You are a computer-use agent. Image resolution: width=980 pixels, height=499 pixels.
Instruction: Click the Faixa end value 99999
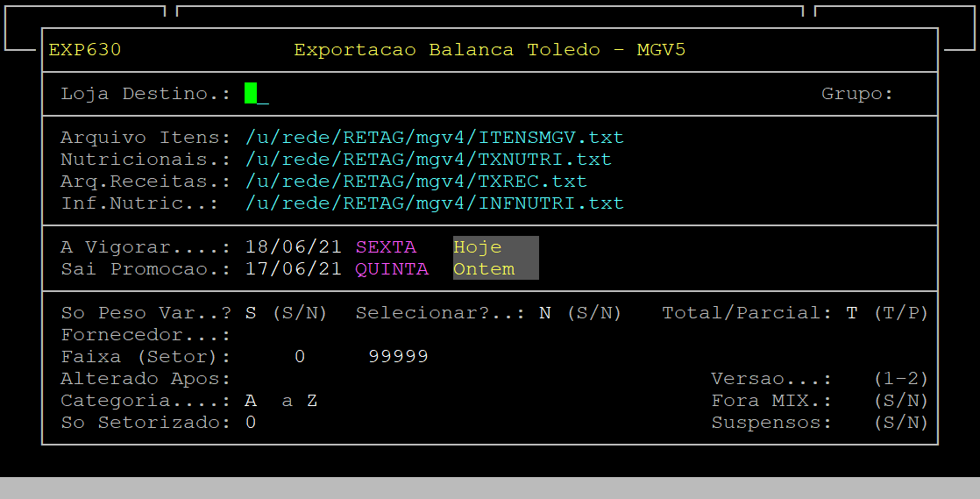click(x=398, y=356)
